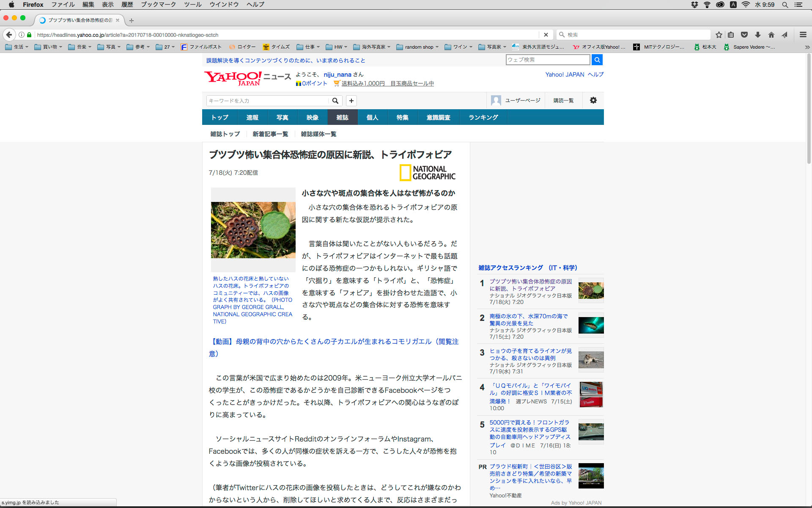Click the blue web search magnifier button
Screen dimensions: 812x508
pyautogui.click(x=597, y=60)
